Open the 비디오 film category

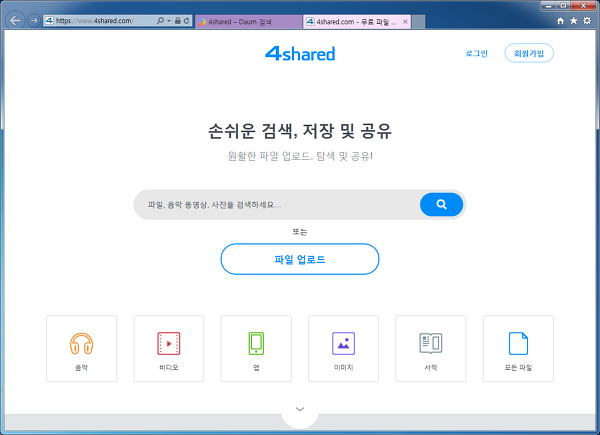[x=169, y=349]
